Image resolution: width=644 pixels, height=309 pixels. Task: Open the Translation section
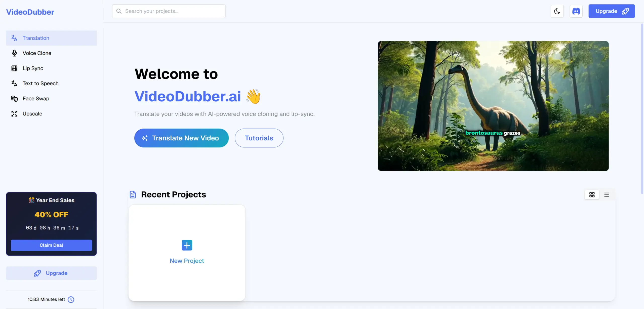36,38
